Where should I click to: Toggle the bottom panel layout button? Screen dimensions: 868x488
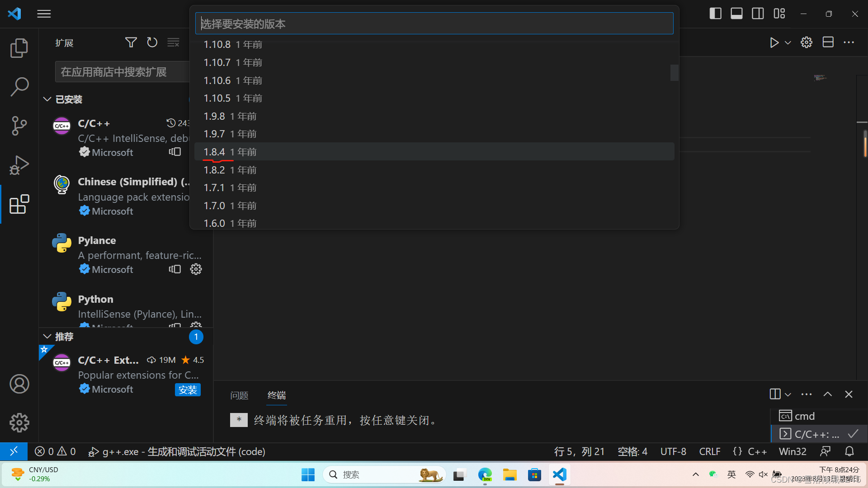tap(736, 14)
